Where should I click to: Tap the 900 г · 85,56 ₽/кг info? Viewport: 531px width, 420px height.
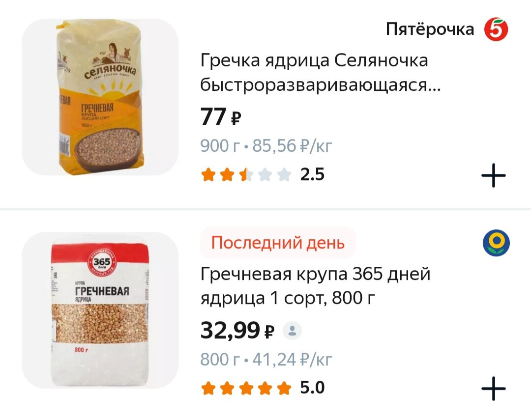tap(266, 146)
